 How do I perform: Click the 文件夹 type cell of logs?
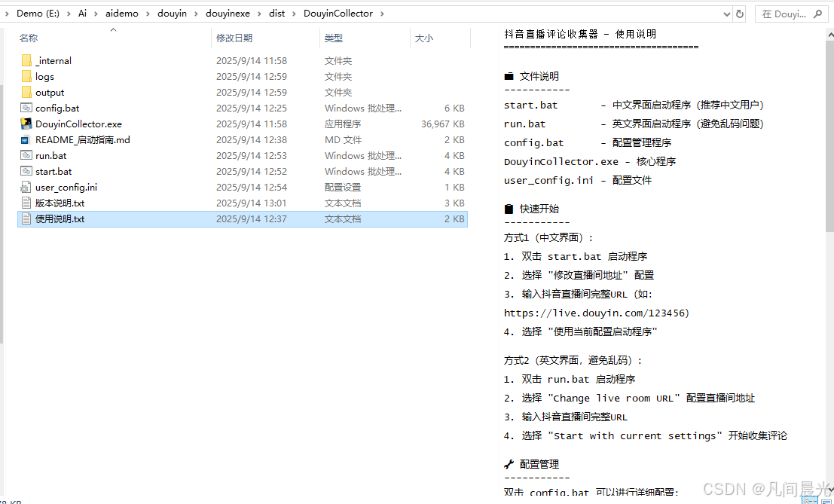338,77
